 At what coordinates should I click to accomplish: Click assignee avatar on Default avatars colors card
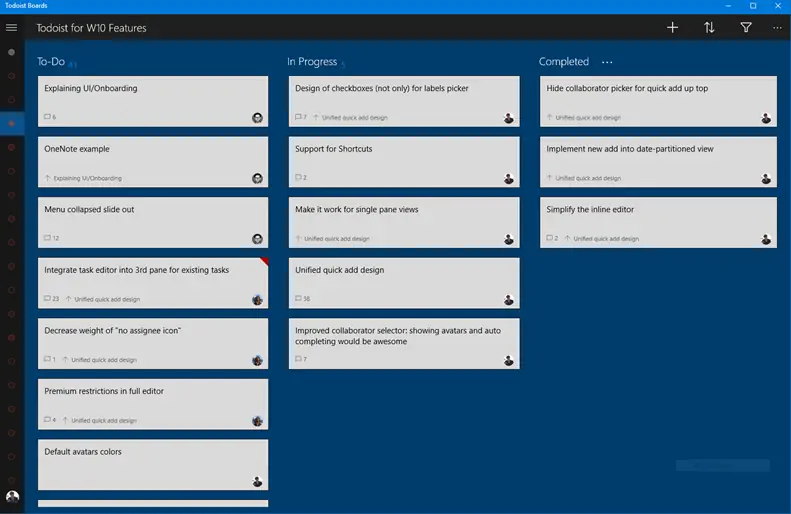(257, 481)
